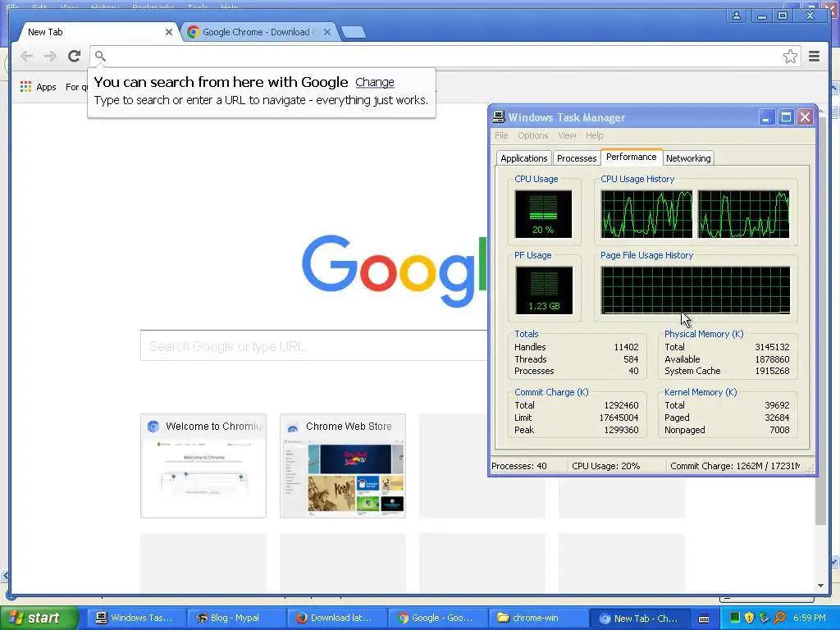Click the green CPU meter tray icon
This screenshot has width=840, height=630.
(734, 618)
